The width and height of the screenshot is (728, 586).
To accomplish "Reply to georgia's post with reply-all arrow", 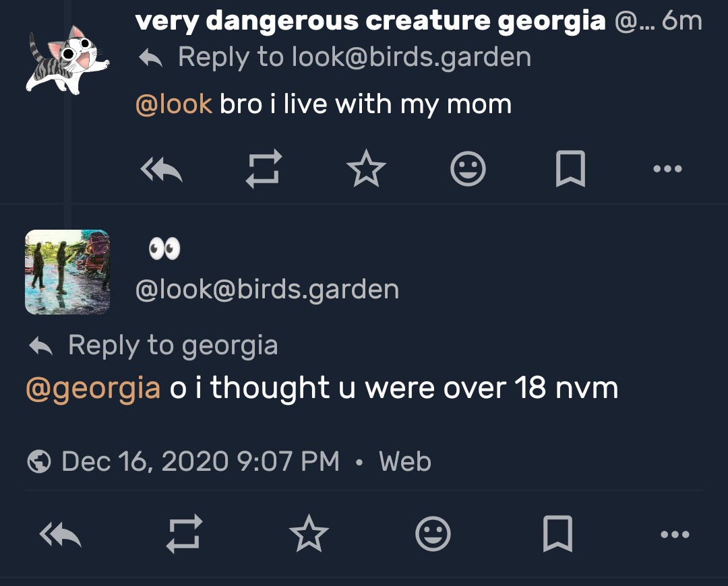I will pyautogui.click(x=162, y=168).
